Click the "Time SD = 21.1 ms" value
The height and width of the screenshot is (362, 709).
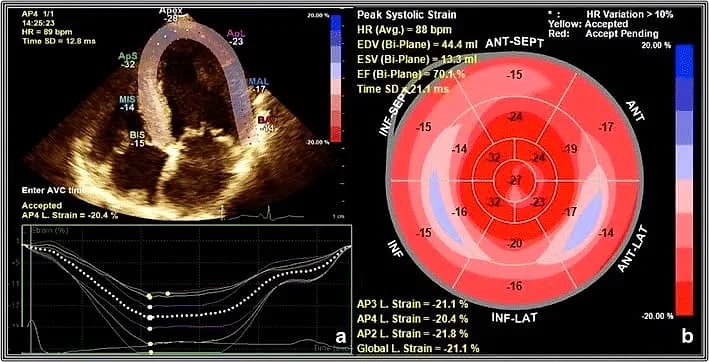tap(403, 89)
